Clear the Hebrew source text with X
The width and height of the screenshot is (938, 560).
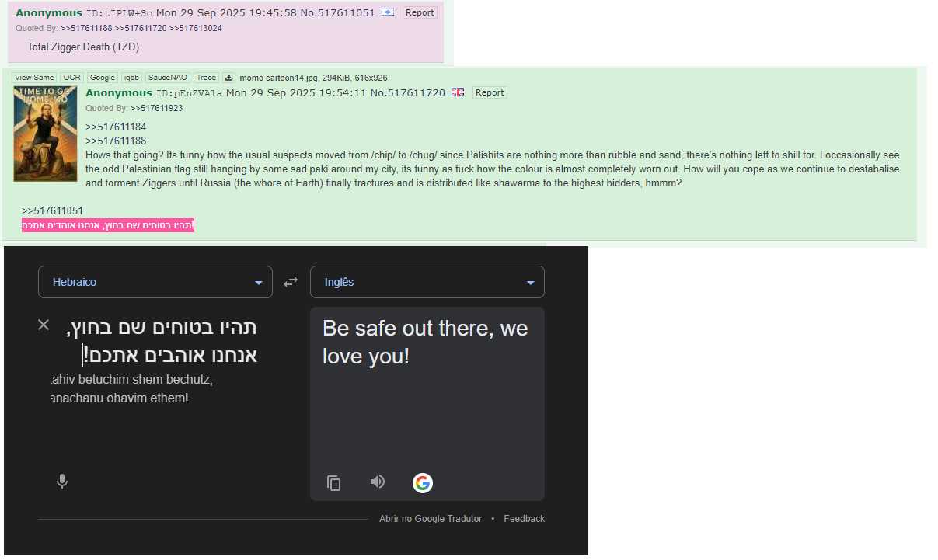[x=44, y=325]
